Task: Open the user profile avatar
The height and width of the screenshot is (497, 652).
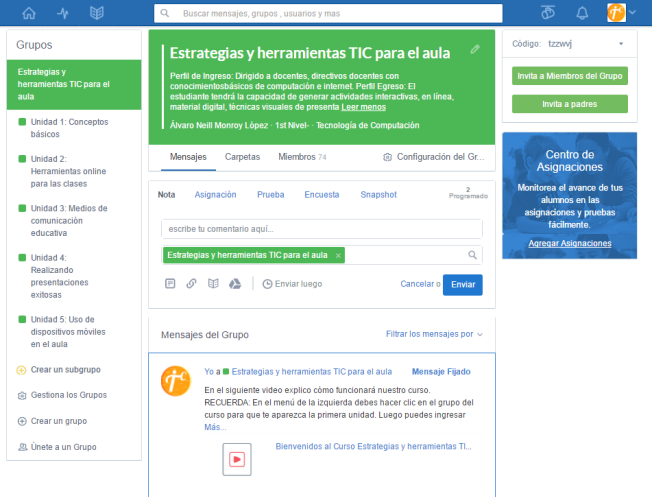Action: [616, 12]
